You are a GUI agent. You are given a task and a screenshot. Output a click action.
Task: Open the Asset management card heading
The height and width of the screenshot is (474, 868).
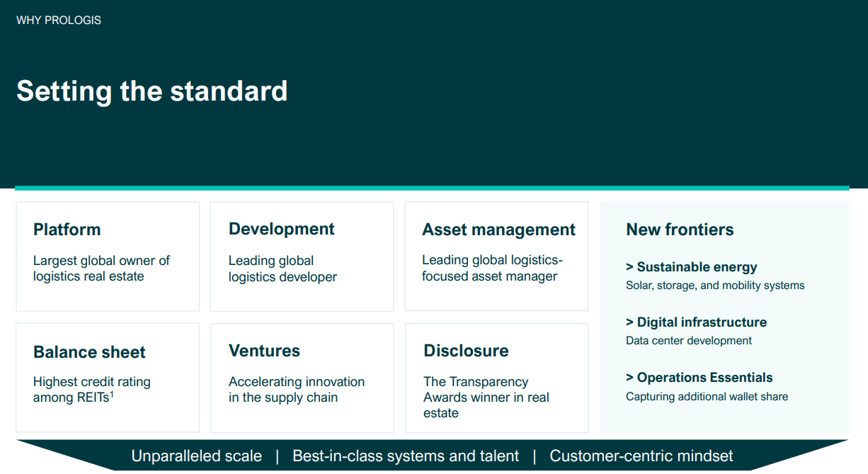pyautogui.click(x=498, y=230)
